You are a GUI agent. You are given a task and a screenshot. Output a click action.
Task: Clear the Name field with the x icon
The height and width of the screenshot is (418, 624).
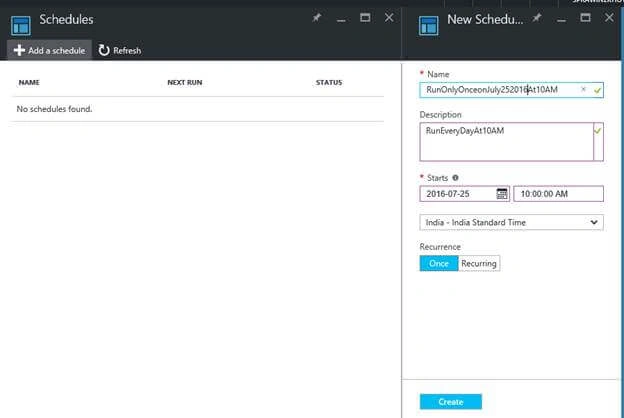pyautogui.click(x=583, y=90)
